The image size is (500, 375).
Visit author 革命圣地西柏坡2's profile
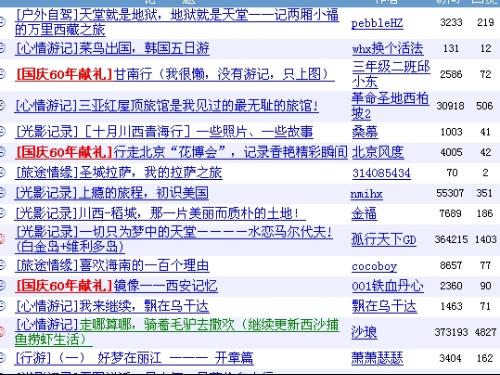click(x=390, y=106)
